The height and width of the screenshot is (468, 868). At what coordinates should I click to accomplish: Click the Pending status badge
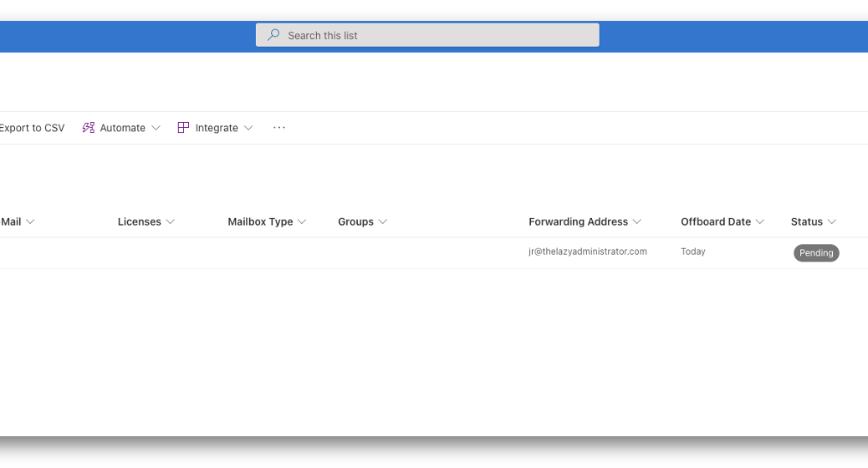coord(816,253)
